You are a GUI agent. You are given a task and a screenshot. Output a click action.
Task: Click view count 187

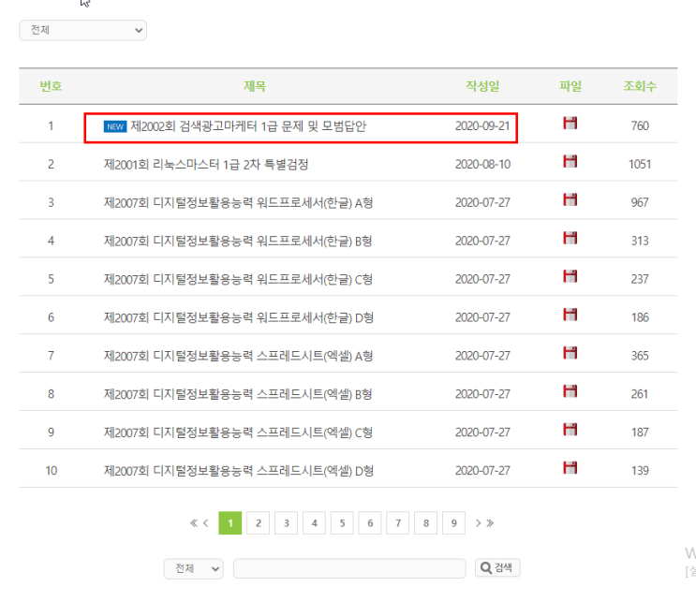640,433
